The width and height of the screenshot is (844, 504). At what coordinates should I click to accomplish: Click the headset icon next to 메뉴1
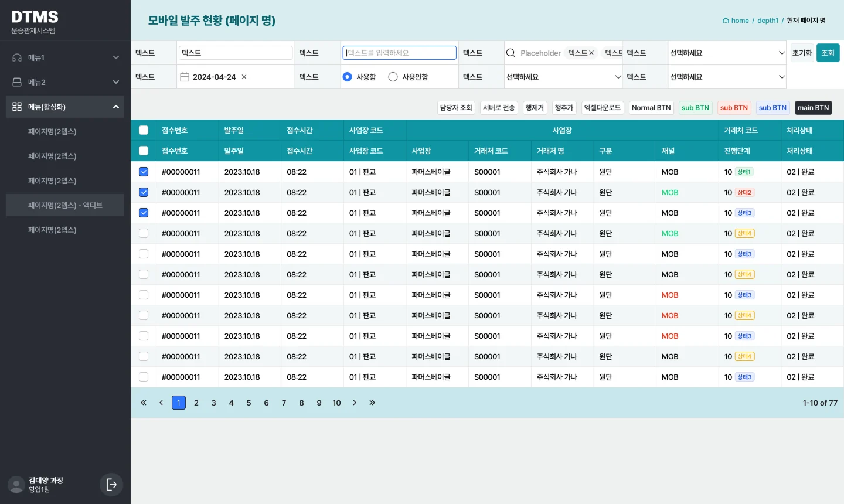17,57
